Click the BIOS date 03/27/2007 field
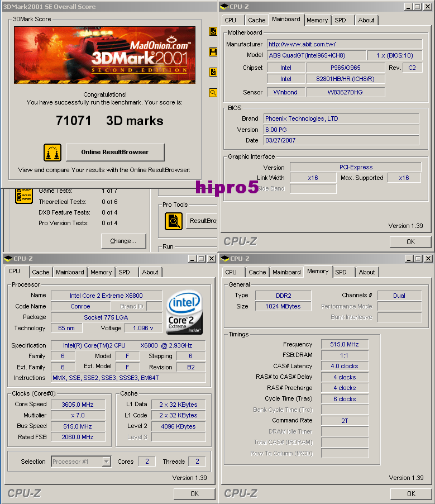Screen dimensions: 435x504 pyautogui.click(x=341, y=140)
